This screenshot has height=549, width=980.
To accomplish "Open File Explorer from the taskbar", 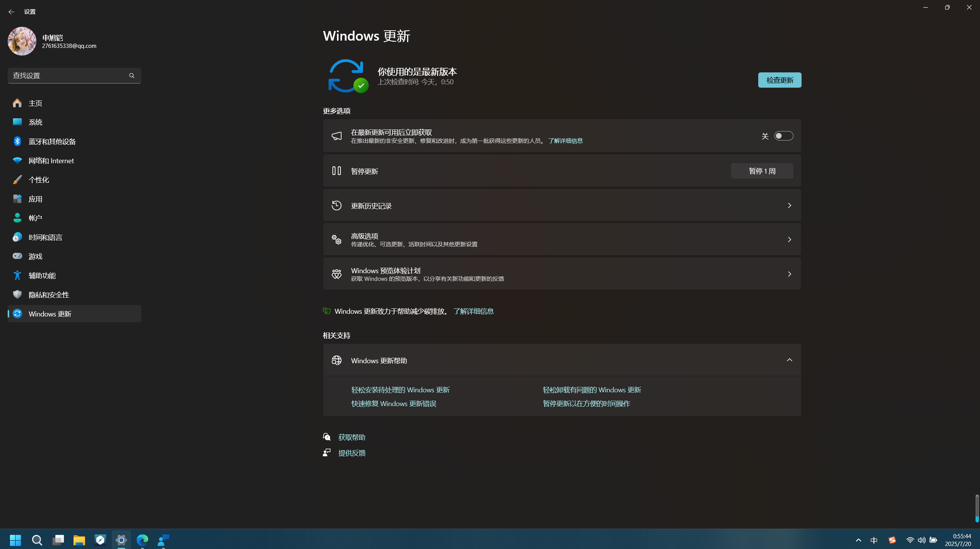I will coord(79,540).
